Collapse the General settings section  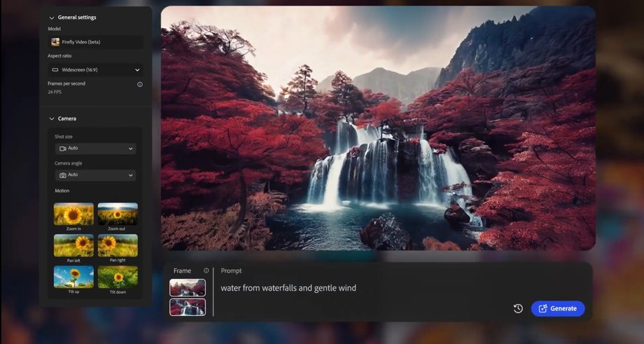[52, 18]
